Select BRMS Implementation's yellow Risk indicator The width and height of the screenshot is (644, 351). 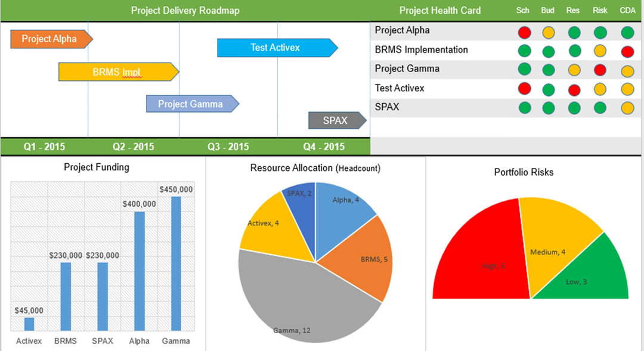coord(600,51)
